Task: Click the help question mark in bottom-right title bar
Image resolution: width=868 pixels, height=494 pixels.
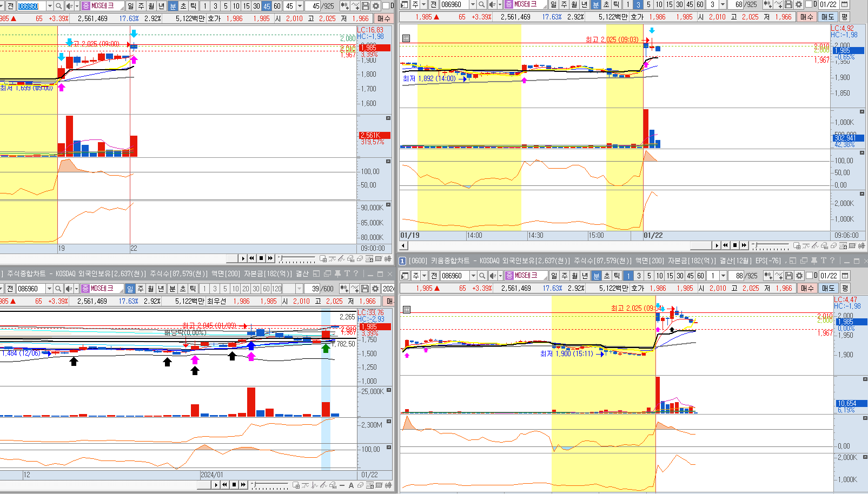Action: 832,261
